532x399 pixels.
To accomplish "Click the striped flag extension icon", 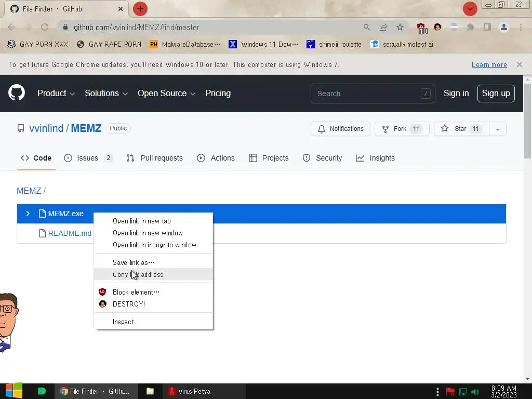I will 454,27.
